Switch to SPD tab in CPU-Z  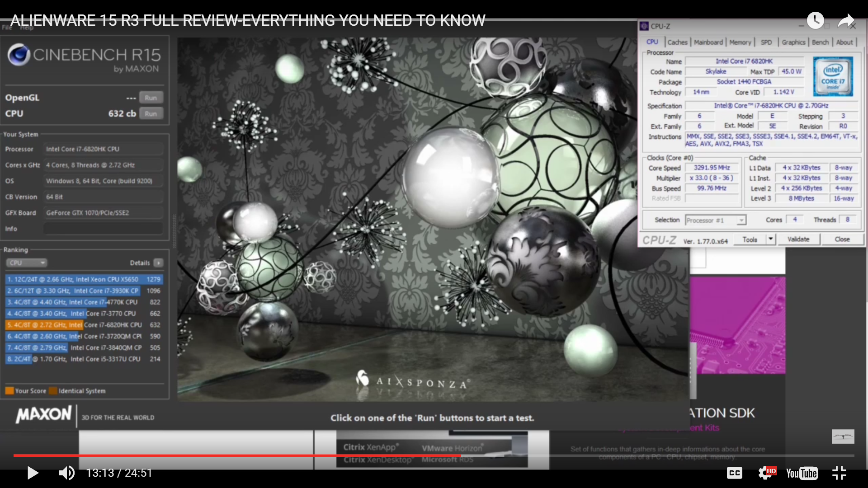[x=766, y=42]
